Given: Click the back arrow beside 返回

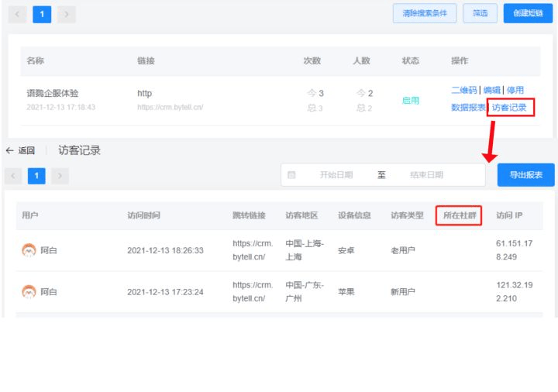Looking at the screenshot, I should pos(10,150).
